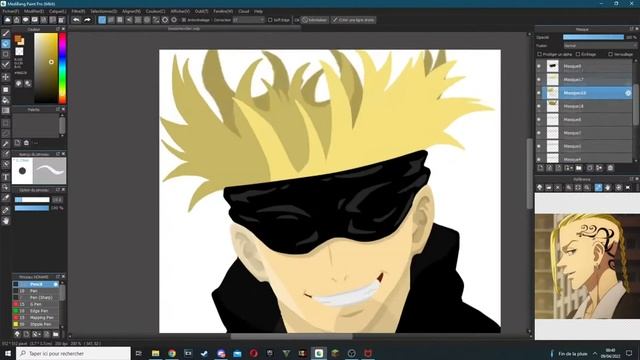The image size is (640, 360).
Task: Open the Correction value dropdown
Action: click(249, 20)
